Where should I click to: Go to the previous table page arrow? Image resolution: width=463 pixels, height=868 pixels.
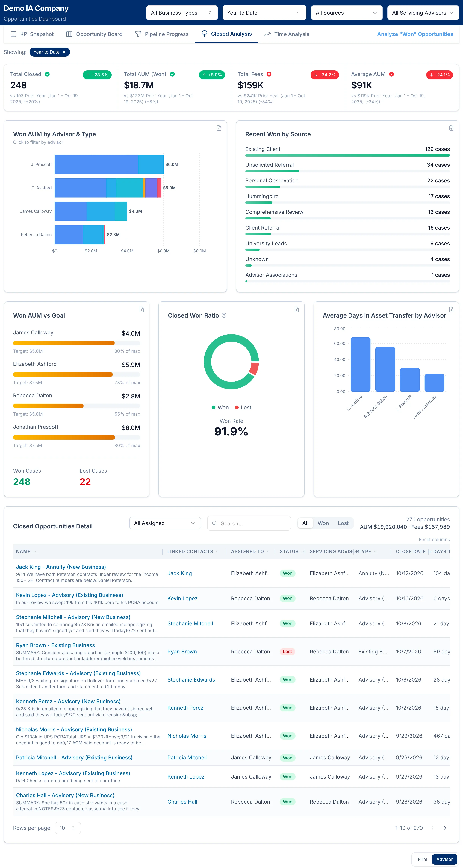tap(432, 828)
